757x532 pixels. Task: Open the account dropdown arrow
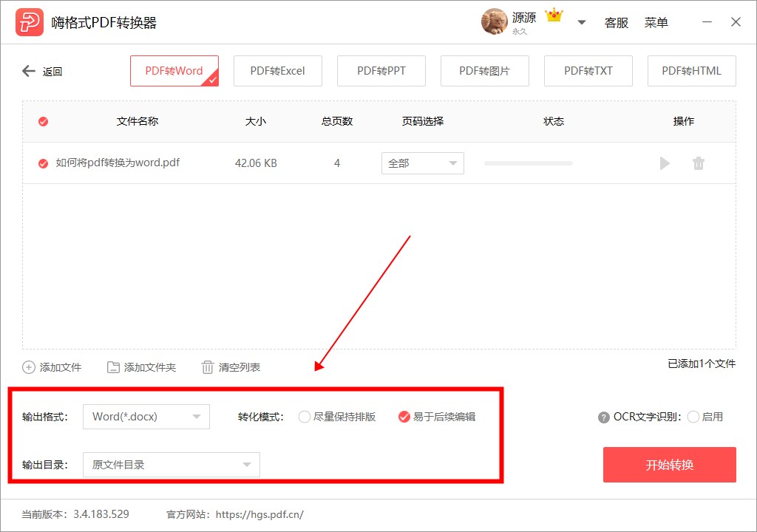point(582,22)
